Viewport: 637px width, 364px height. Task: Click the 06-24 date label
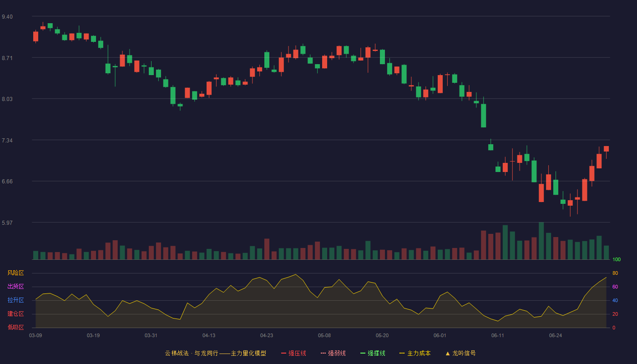point(556,335)
